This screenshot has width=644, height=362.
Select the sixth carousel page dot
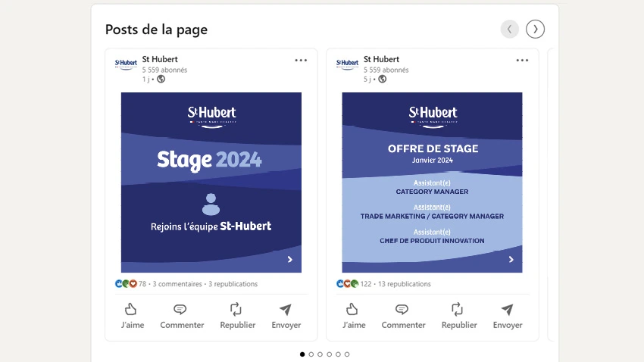pos(347,354)
